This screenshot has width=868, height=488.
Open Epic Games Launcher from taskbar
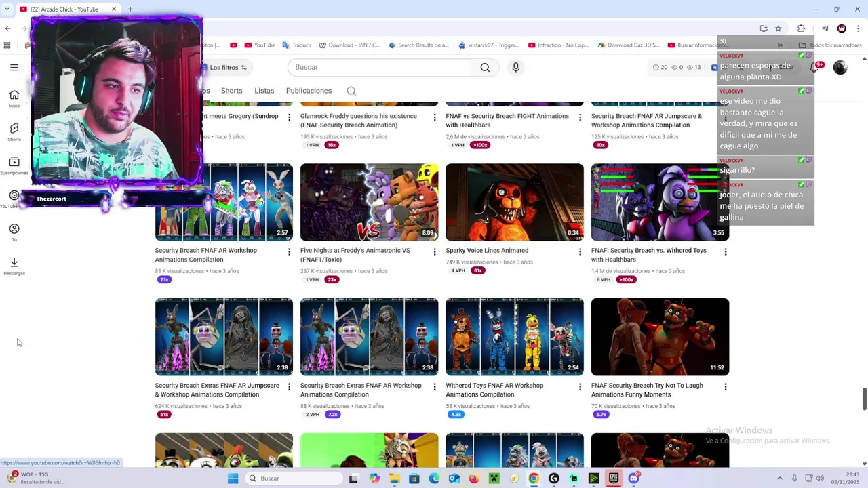tap(614, 479)
